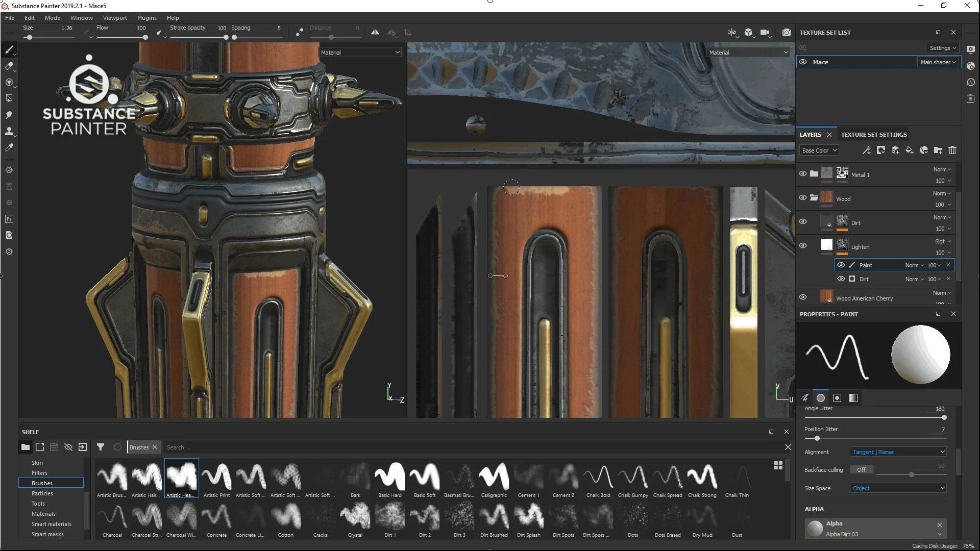Open the Alignment dropdown in Properties
Viewport: 980px width, 551px height.
click(897, 452)
